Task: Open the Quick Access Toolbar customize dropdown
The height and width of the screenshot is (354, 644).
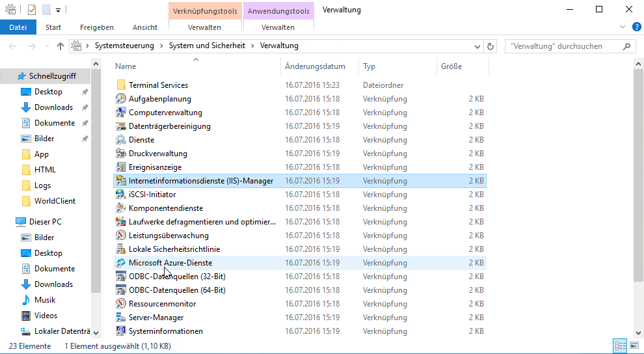Action: pos(58,10)
